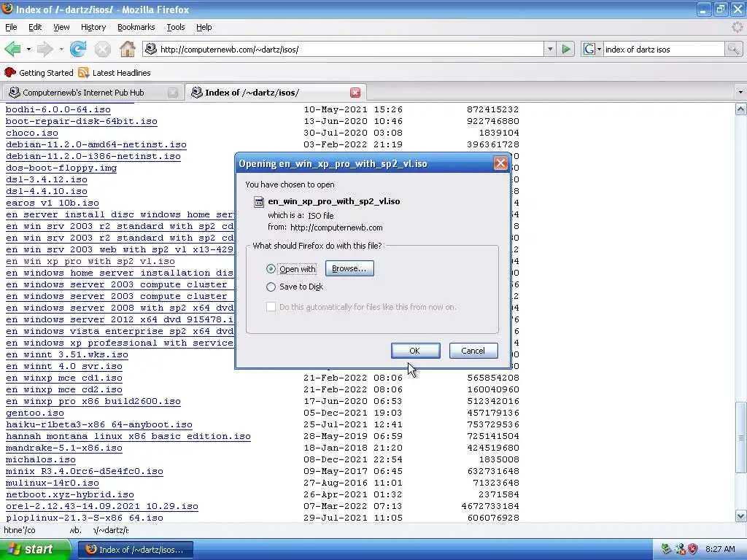The width and height of the screenshot is (747, 560).
Task: Open the File menu
Action: [x=11, y=27]
